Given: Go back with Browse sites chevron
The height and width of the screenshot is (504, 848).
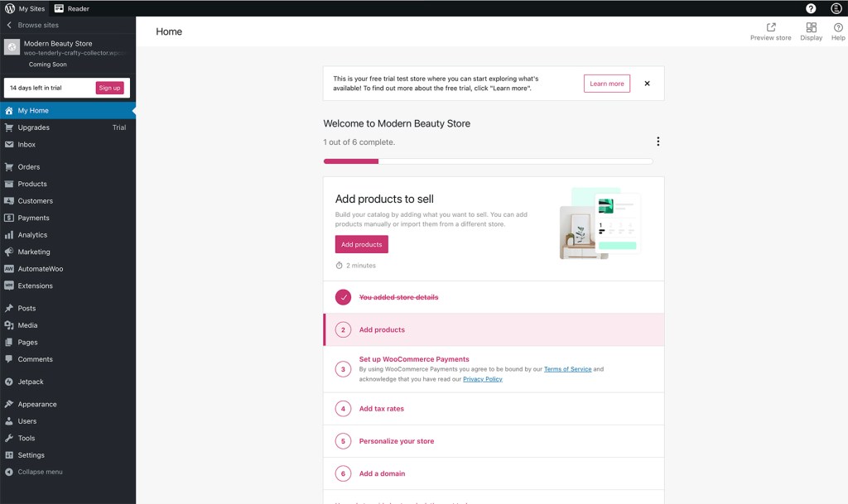Looking at the screenshot, I should [9, 25].
